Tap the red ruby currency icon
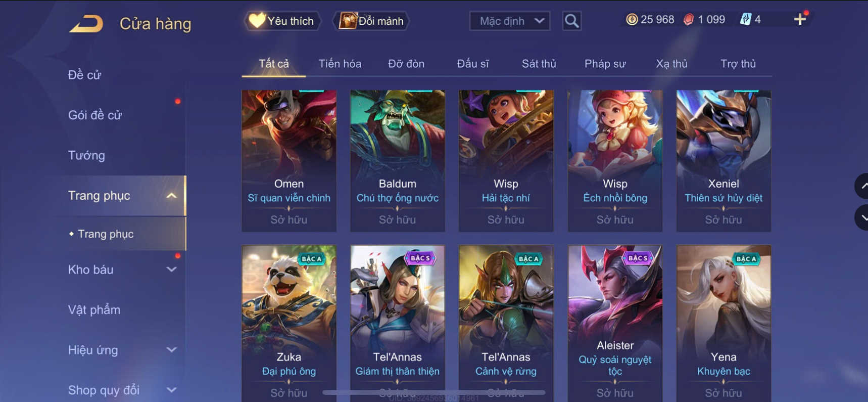 (689, 19)
